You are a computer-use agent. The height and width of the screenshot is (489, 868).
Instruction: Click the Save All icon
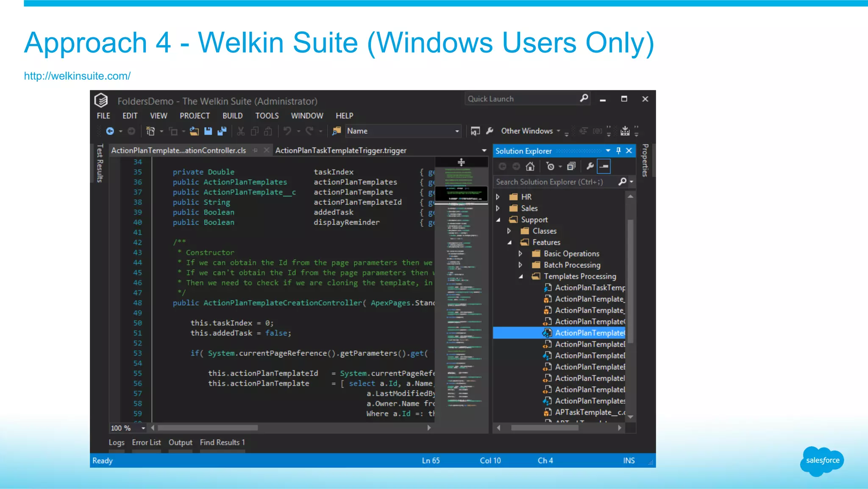(222, 131)
